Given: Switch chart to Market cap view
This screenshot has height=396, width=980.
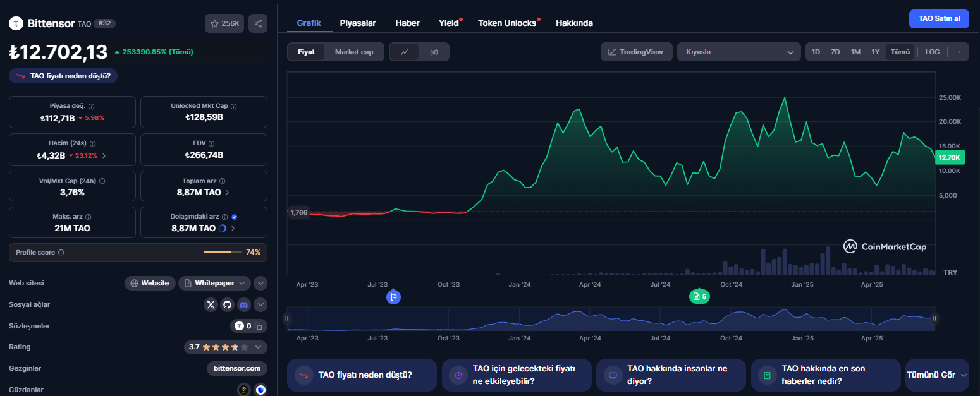Looking at the screenshot, I should click(x=354, y=52).
